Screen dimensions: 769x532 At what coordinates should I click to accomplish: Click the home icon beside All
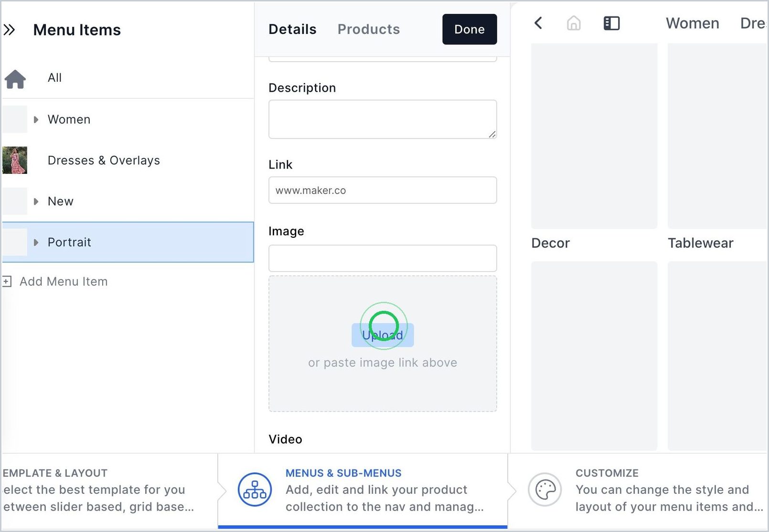(15, 79)
